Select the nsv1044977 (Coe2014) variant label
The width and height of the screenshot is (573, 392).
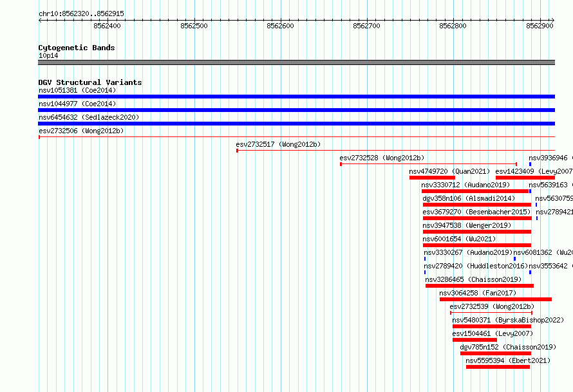pos(77,104)
